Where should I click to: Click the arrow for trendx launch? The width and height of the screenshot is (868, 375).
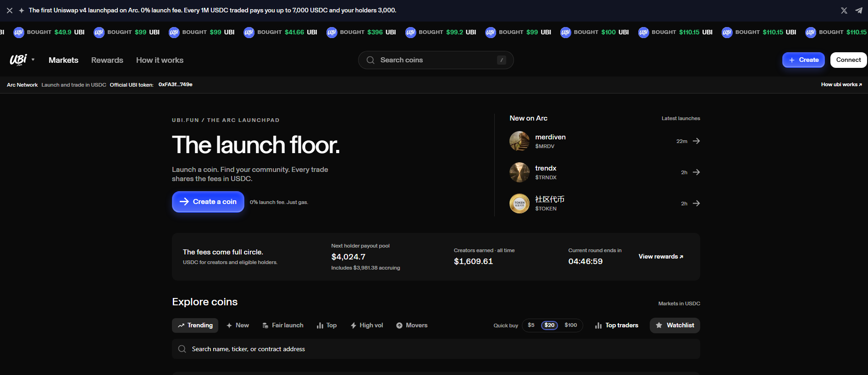pyautogui.click(x=696, y=172)
